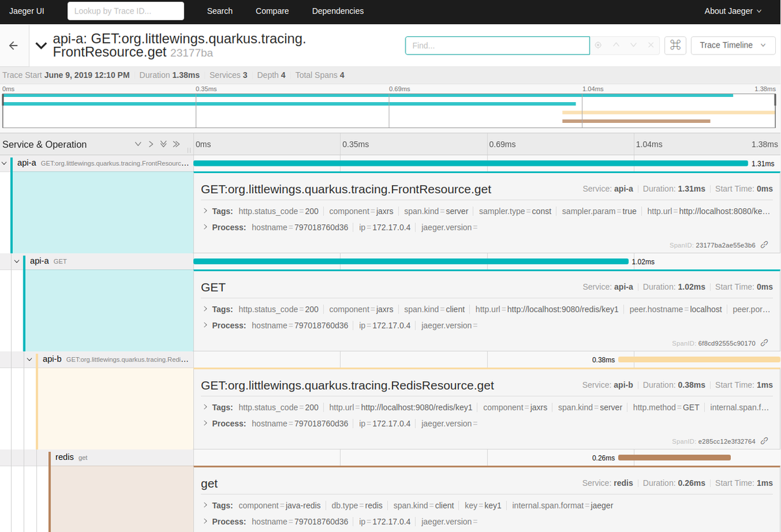This screenshot has width=781, height=532.
Task: Copy link for SpanID 6f8cd92555c90170
Action: (x=765, y=343)
